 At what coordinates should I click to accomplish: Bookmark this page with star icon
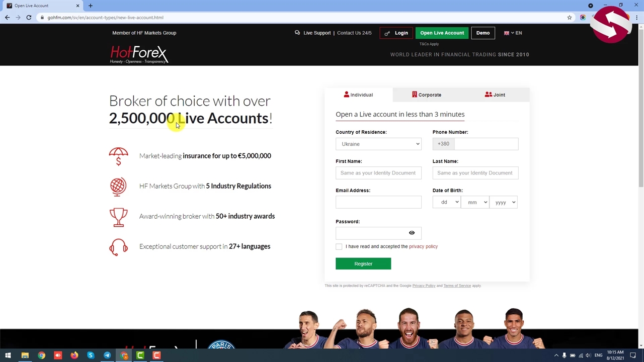click(x=570, y=18)
